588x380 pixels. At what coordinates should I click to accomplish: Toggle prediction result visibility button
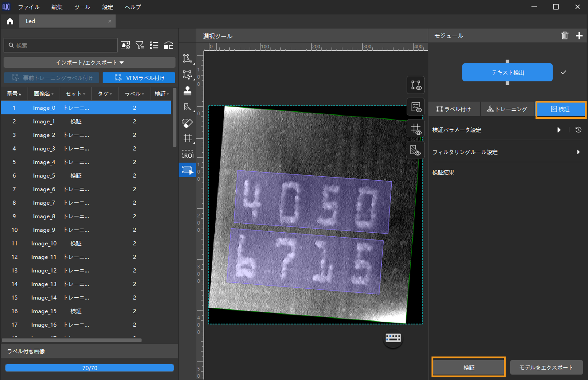(416, 107)
